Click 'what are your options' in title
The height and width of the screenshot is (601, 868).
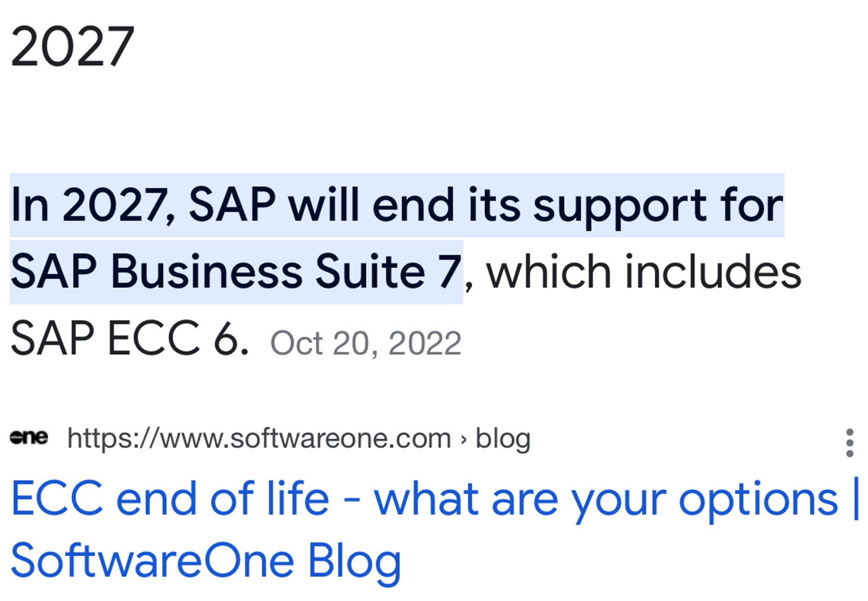[x=606, y=501]
